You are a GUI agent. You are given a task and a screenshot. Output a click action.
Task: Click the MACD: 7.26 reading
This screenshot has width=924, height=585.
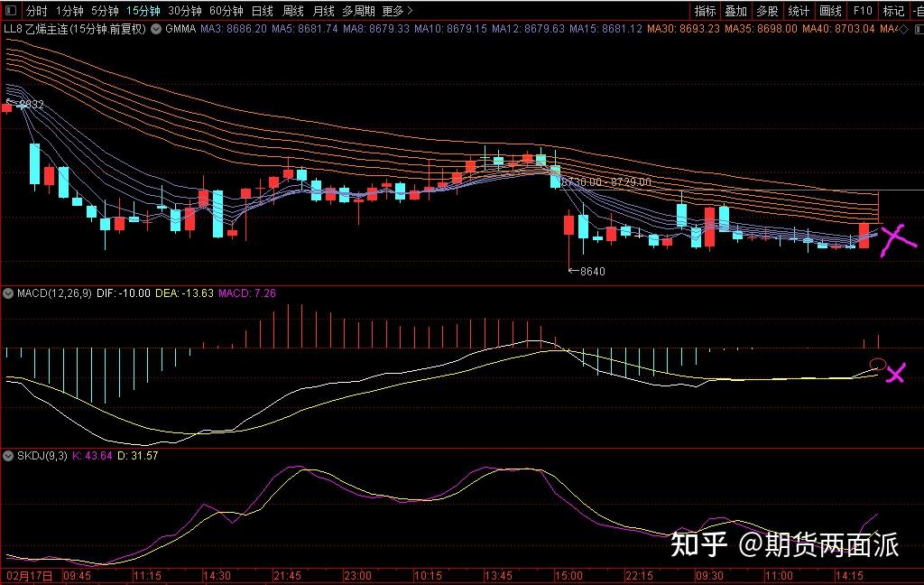[247, 293]
